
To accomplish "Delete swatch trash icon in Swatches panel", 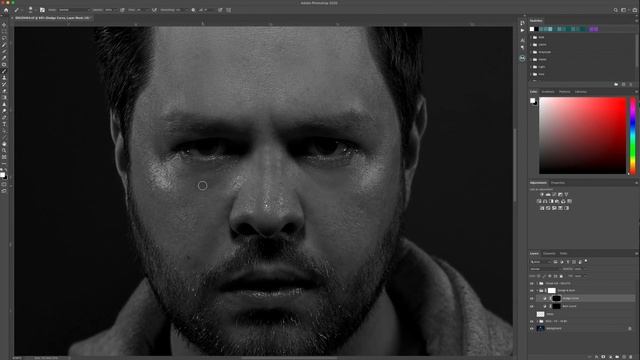I will coord(631,84).
